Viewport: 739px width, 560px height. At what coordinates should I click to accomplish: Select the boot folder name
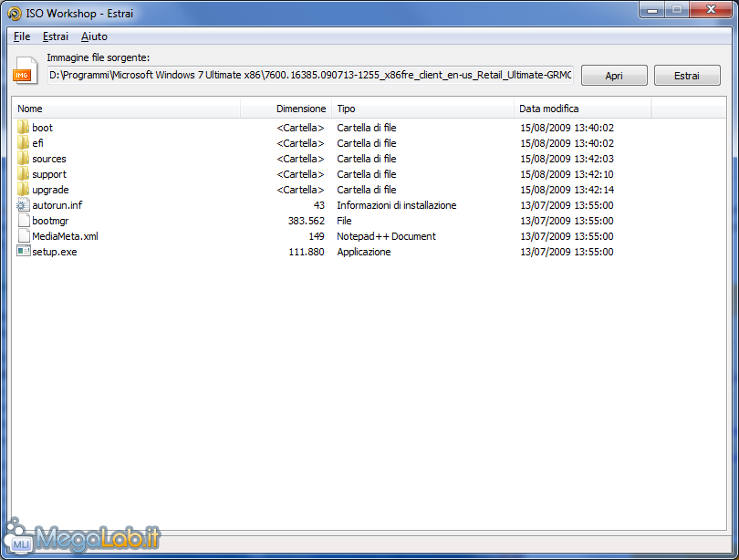[x=42, y=128]
